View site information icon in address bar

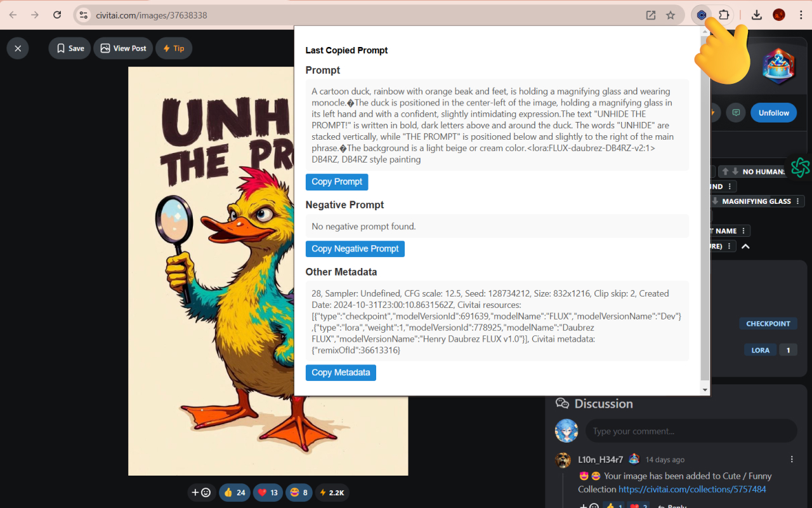tap(83, 15)
